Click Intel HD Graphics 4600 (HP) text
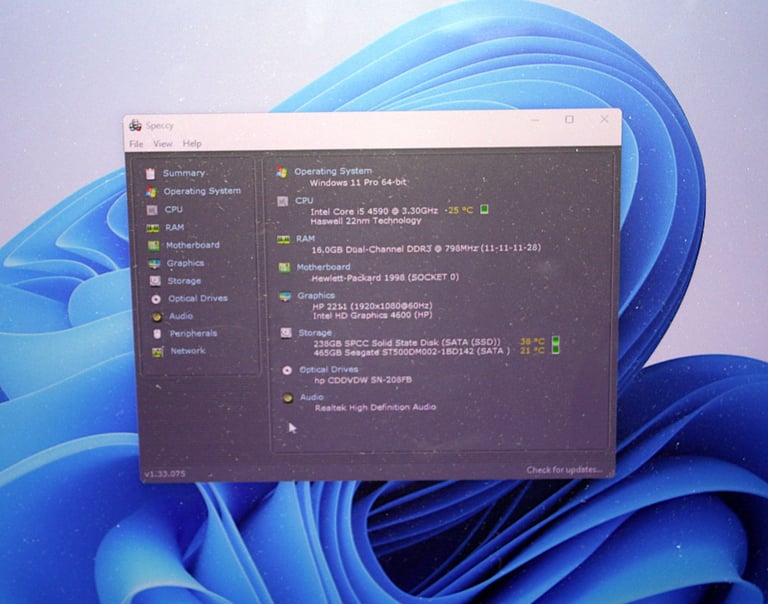This screenshot has height=604, width=768. tap(373, 315)
